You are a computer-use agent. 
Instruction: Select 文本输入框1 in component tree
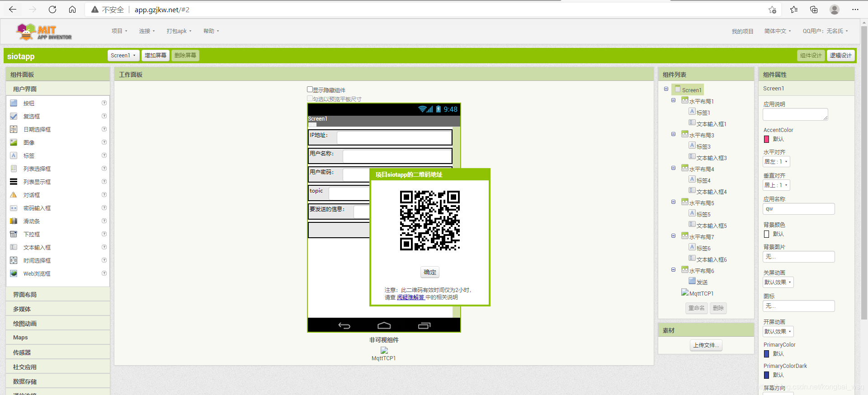[708, 123]
